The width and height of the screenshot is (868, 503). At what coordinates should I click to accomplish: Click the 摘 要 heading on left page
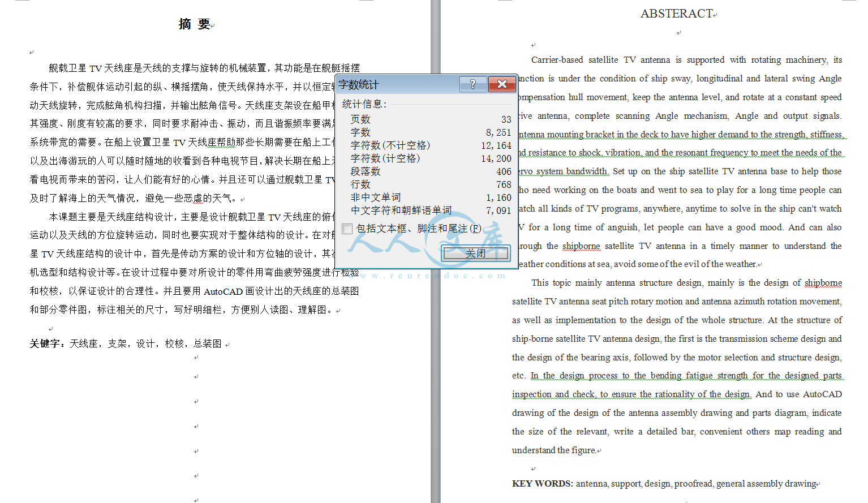[195, 24]
